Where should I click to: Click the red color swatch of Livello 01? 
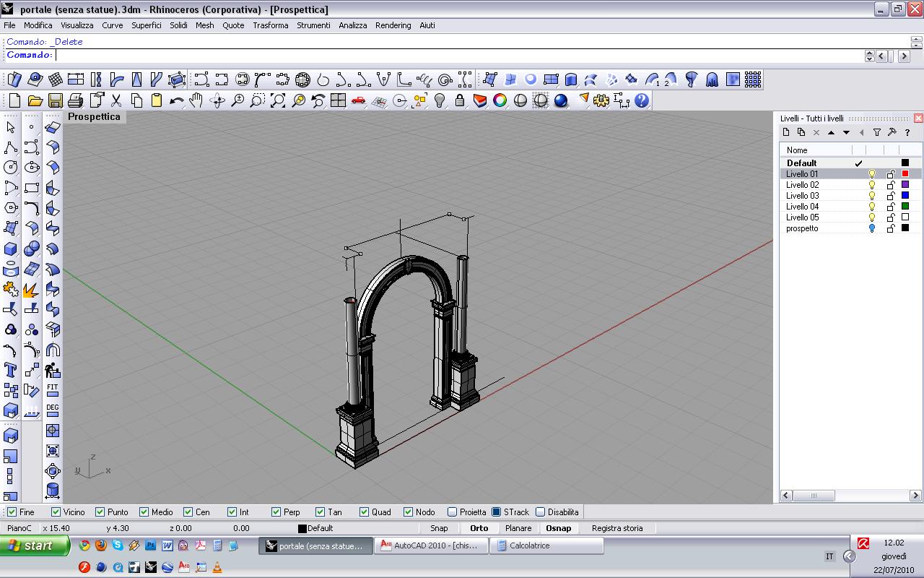pos(905,174)
